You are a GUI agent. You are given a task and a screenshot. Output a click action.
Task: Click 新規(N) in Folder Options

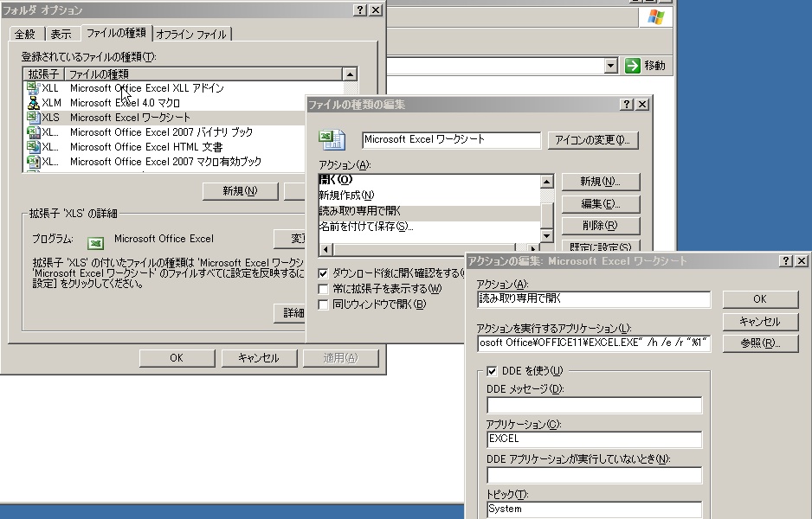(241, 191)
